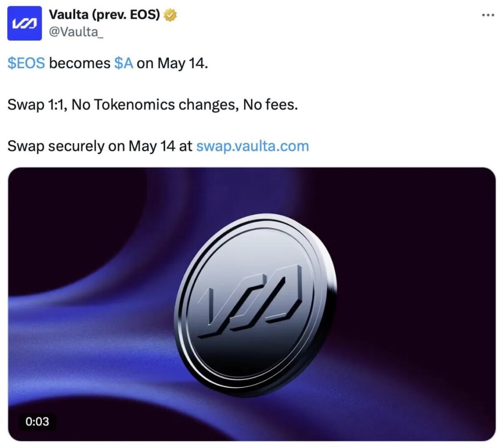The width and height of the screenshot is (503, 448).
Task: Click the embossed Vaulta logo on the coin
Action: (250, 302)
